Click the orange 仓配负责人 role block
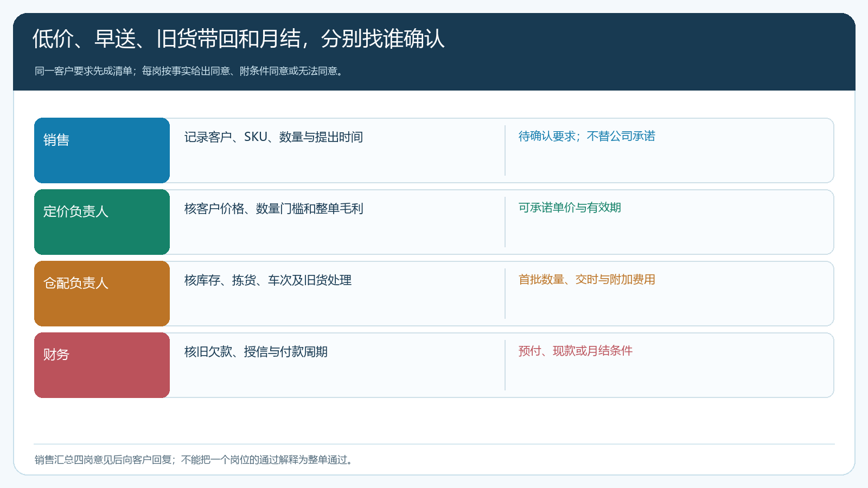 coord(102,293)
